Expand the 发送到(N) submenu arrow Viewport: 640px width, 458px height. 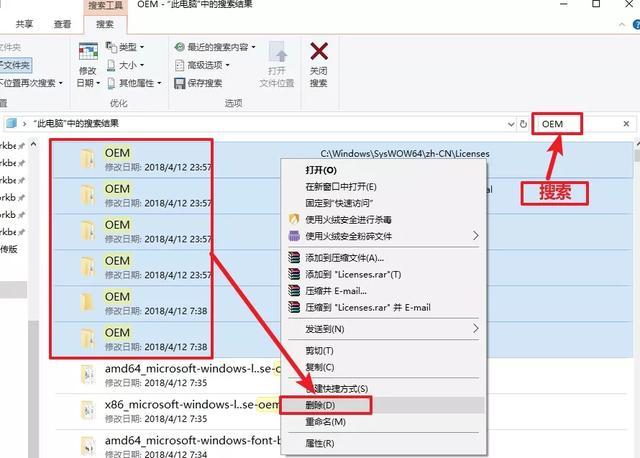coord(475,329)
